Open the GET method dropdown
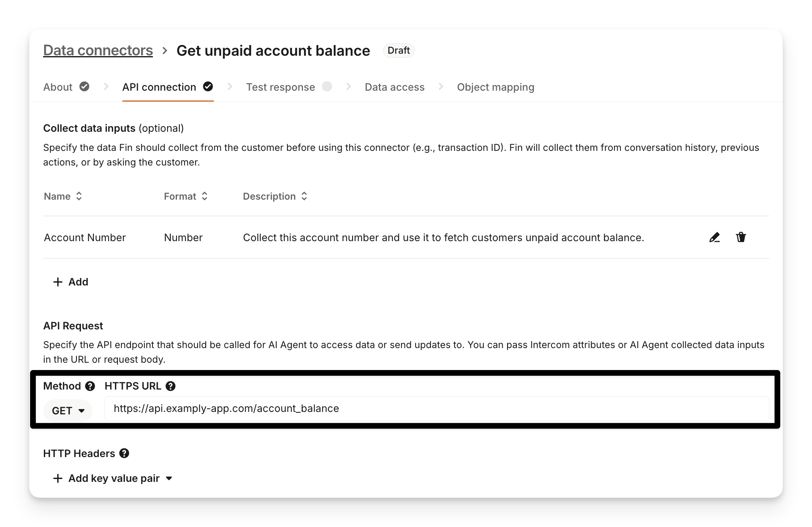The height and width of the screenshot is (527, 812). 68,411
